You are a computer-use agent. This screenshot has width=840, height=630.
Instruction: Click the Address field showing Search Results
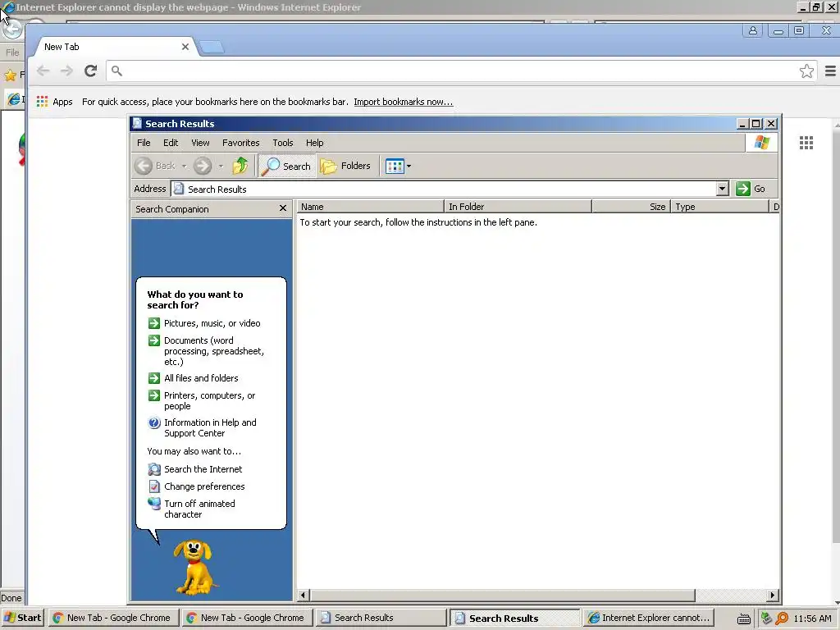[444, 189]
